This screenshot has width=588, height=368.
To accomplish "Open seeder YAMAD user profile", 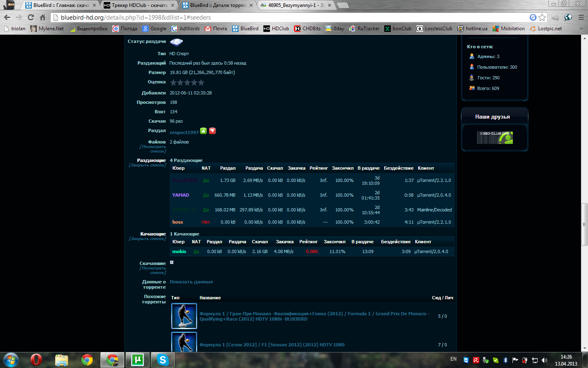I will point(180,195).
